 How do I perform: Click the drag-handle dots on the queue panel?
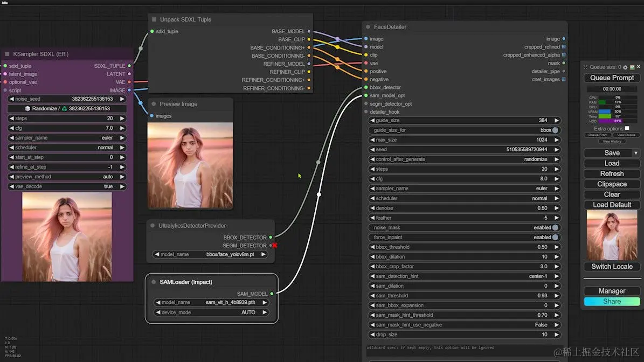[x=586, y=67]
